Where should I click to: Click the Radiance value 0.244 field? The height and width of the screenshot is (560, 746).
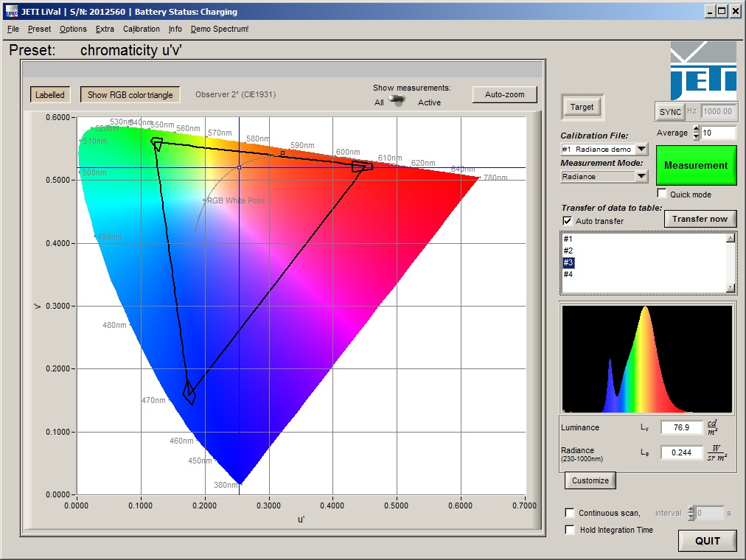click(681, 452)
